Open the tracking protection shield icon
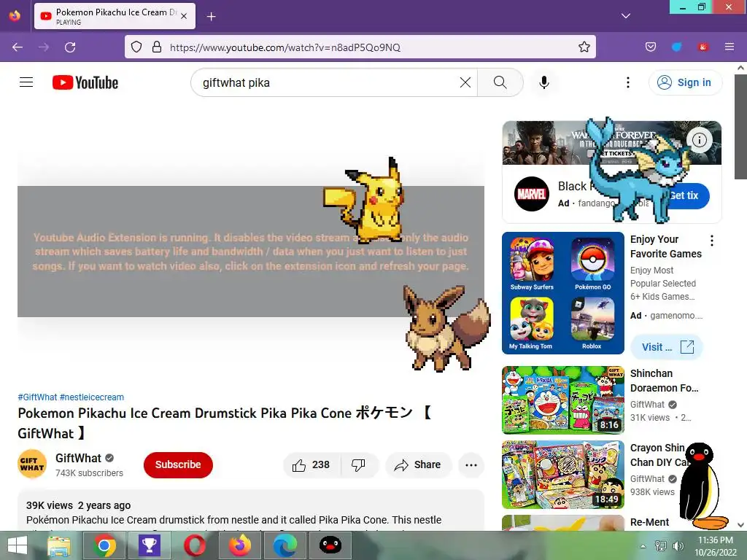 (136, 47)
